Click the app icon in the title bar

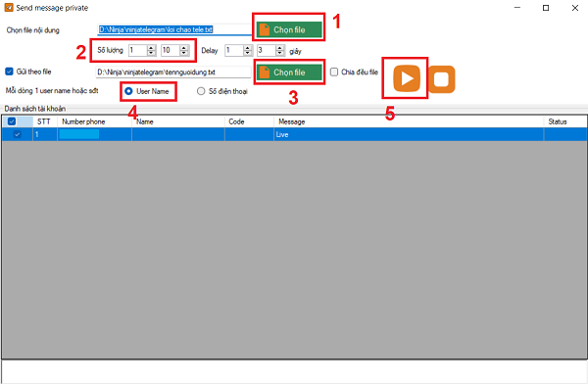9,7
